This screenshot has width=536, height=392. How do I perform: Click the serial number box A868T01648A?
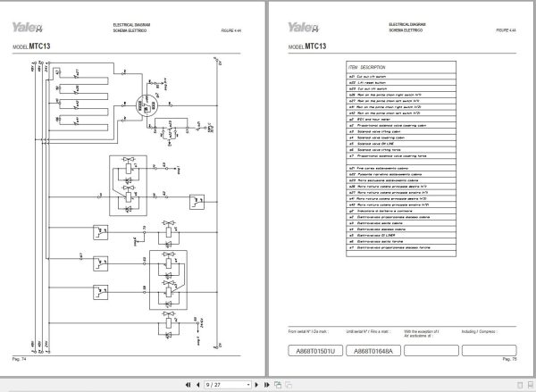(x=373, y=351)
